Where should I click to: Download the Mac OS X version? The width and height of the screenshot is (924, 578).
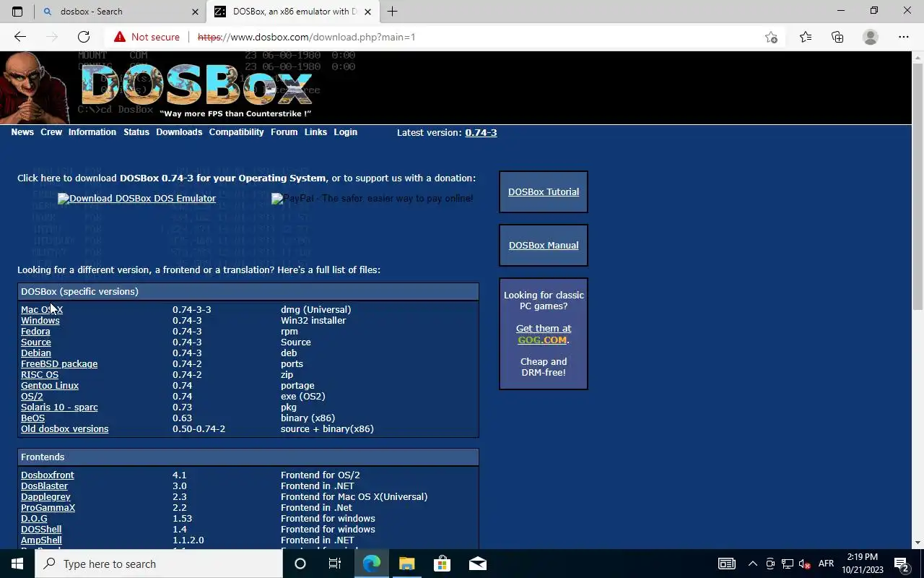coord(42,310)
